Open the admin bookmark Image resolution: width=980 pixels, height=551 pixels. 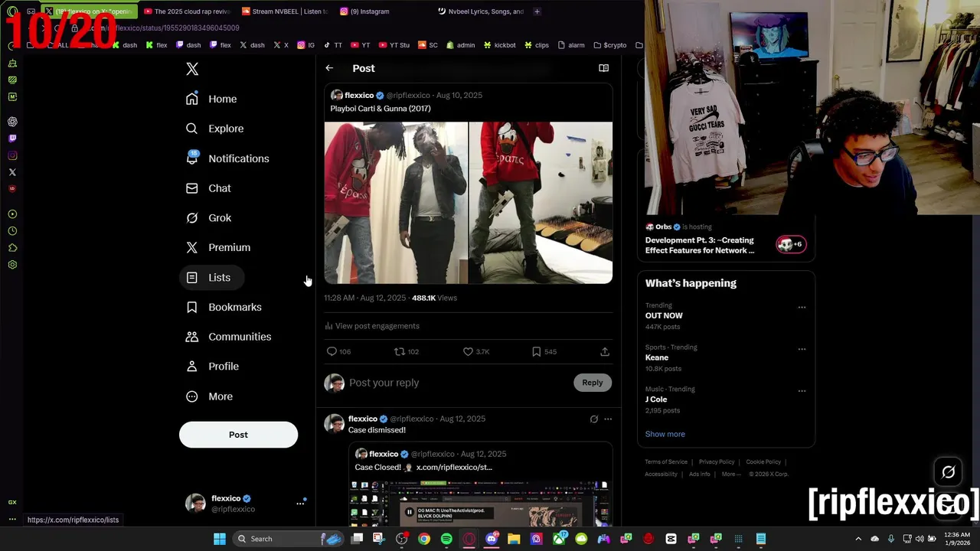coord(460,45)
